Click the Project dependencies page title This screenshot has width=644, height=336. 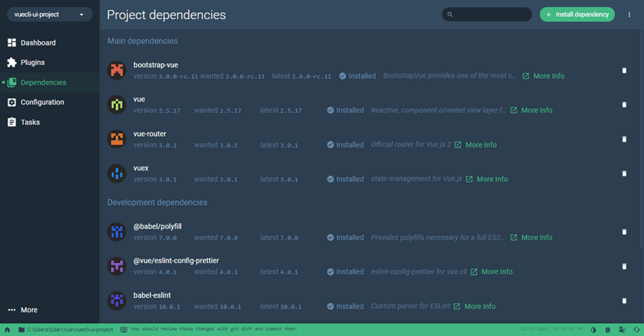click(166, 15)
